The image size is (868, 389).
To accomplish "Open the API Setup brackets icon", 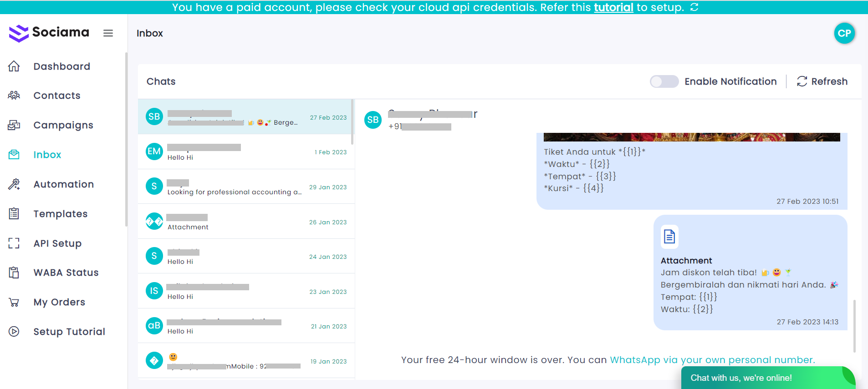I will [x=14, y=243].
